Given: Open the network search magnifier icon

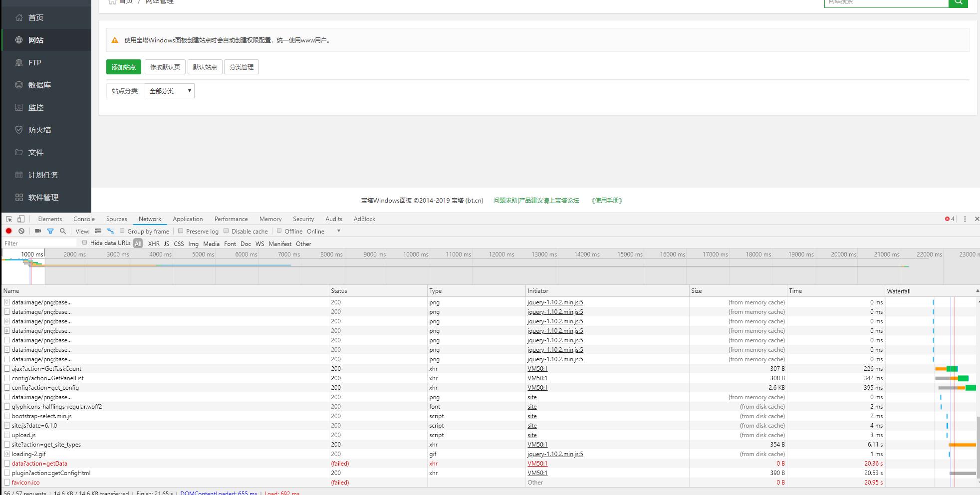Looking at the screenshot, I should click(x=63, y=231).
